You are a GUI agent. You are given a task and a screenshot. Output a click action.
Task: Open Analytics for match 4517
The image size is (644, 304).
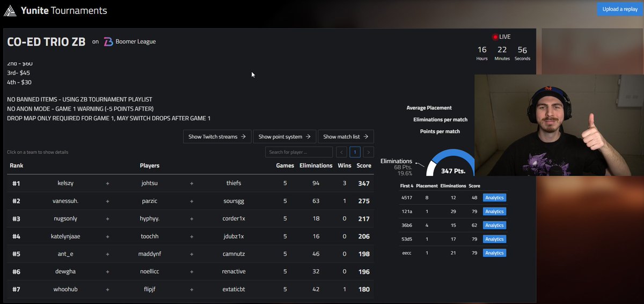coord(494,198)
